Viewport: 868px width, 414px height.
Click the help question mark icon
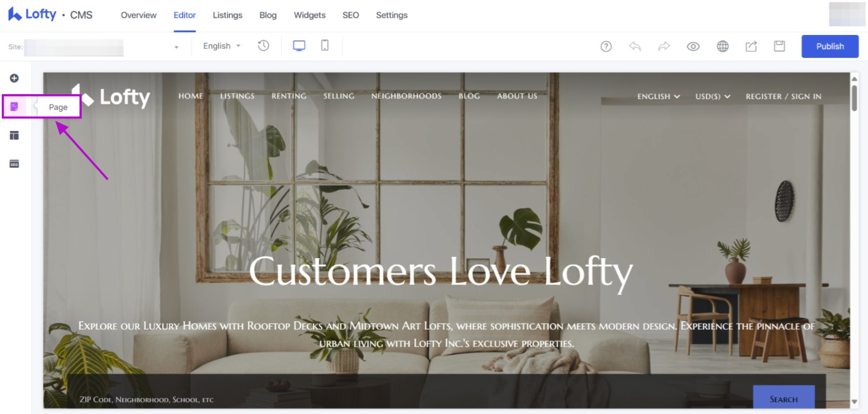(x=606, y=46)
